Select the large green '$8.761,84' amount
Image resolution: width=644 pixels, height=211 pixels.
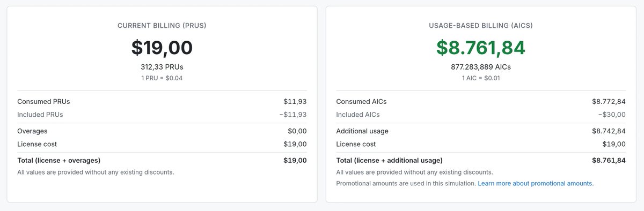[x=481, y=48]
